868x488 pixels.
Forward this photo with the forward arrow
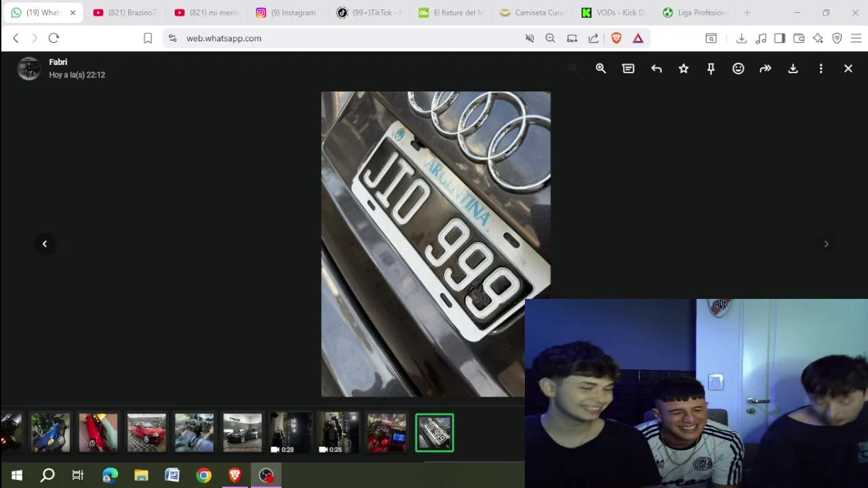click(766, 68)
